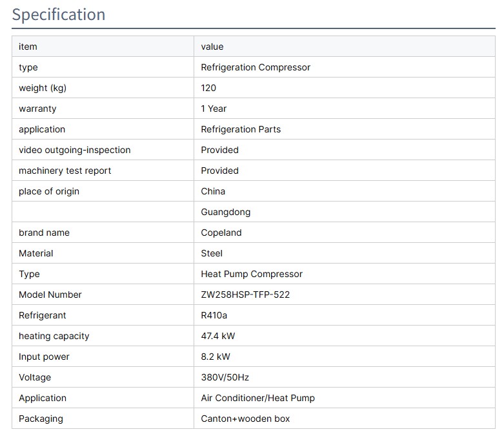Click the Specification section heading
The image size is (504, 436).
[59, 14]
